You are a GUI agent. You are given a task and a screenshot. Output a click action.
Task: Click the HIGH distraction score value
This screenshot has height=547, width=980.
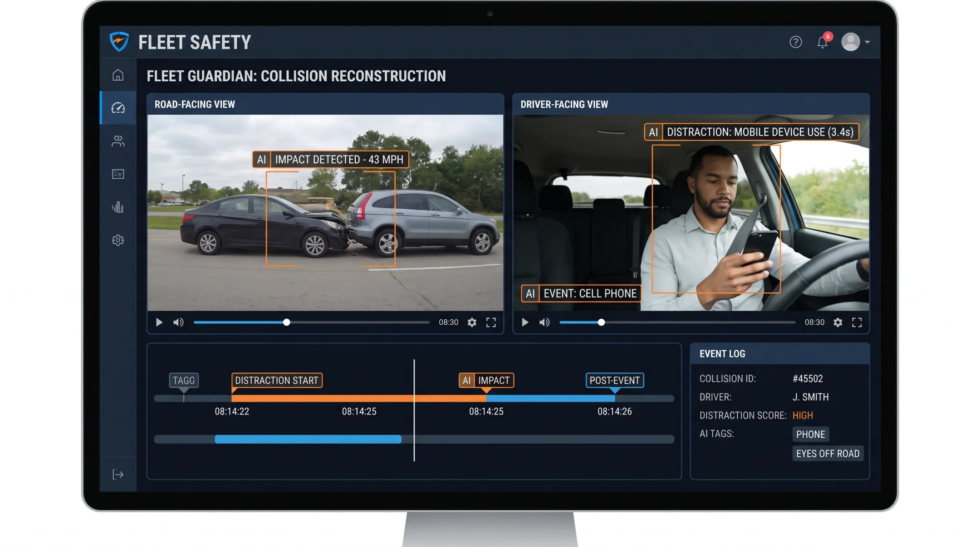coord(803,415)
